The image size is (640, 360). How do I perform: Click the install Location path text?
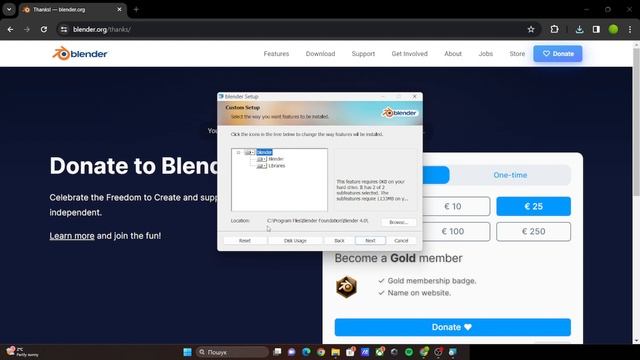click(x=318, y=221)
